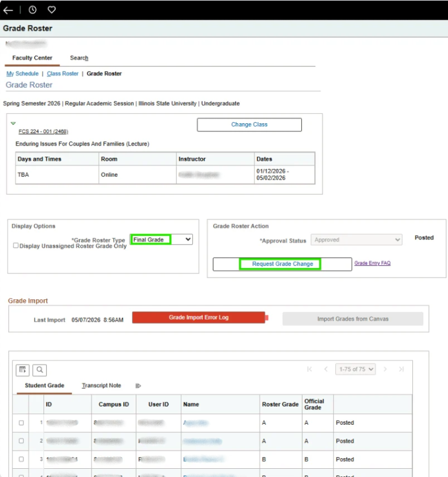The height and width of the screenshot is (477, 448).
Task: Toggle Display Unassigned Roster Grade Only checkbox
Action: (x=16, y=245)
